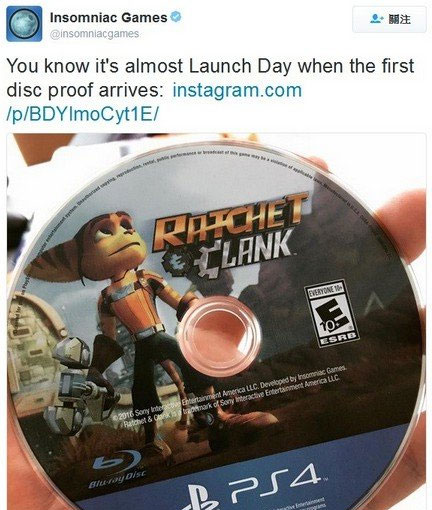
Task: Follow Insomniac Games with the 關注 button
Action: click(x=389, y=19)
